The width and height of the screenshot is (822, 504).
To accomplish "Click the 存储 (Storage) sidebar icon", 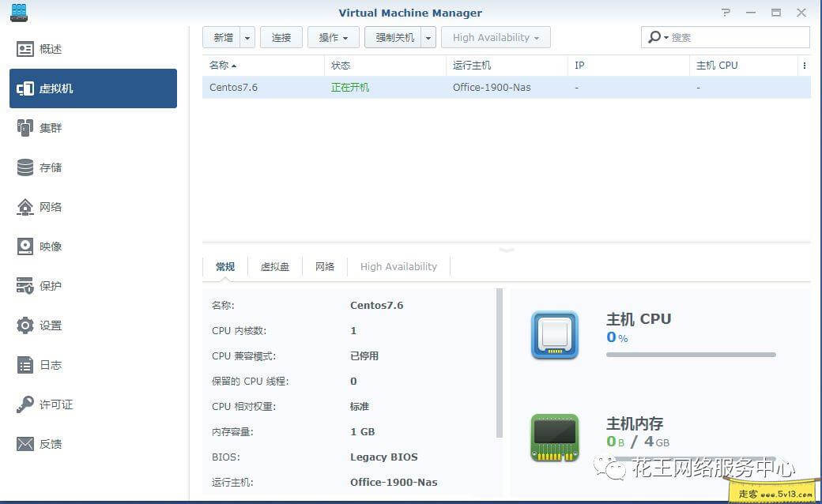I will point(50,167).
